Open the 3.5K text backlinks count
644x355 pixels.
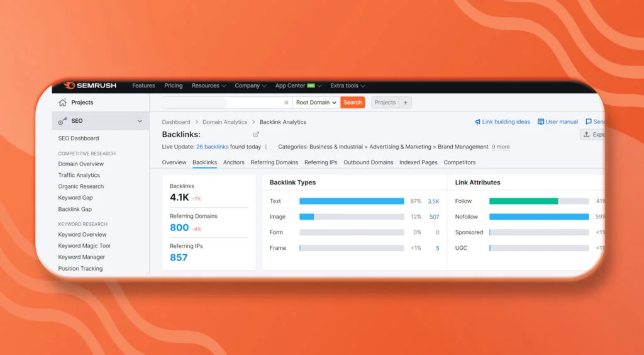[x=433, y=201]
